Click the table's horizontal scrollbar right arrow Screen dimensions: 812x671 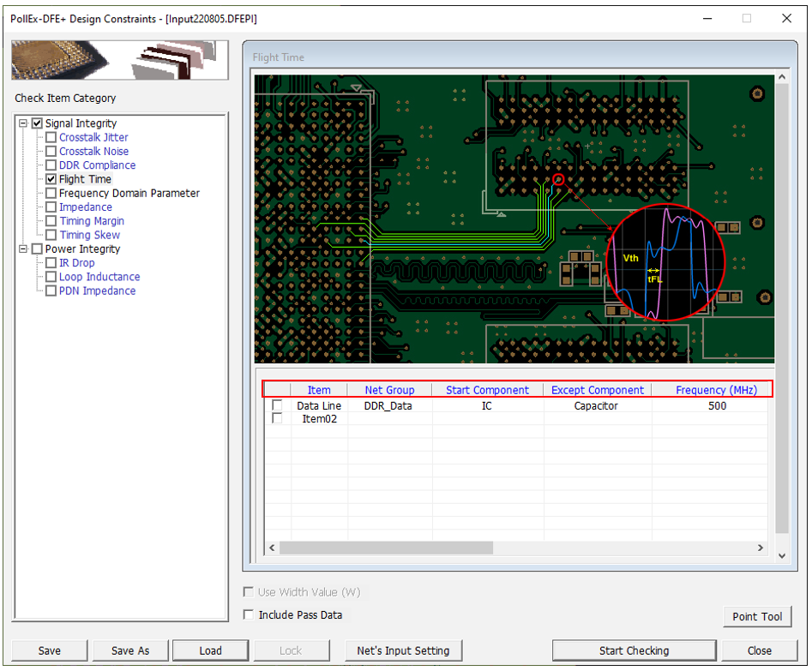point(760,548)
